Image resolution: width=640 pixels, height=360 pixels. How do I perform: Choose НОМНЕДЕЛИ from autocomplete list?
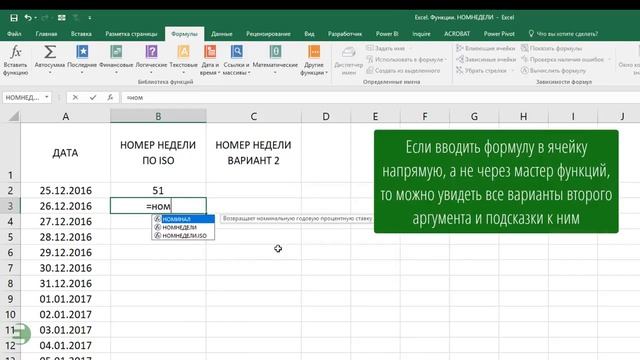click(x=183, y=227)
